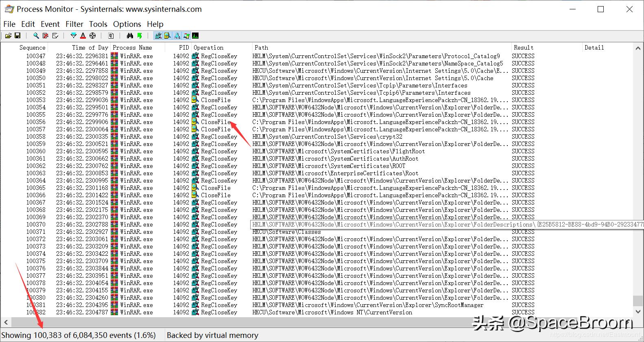Select the Windows NT\CurrentVersion path
Screen dimensions: 644x342
point(332,312)
